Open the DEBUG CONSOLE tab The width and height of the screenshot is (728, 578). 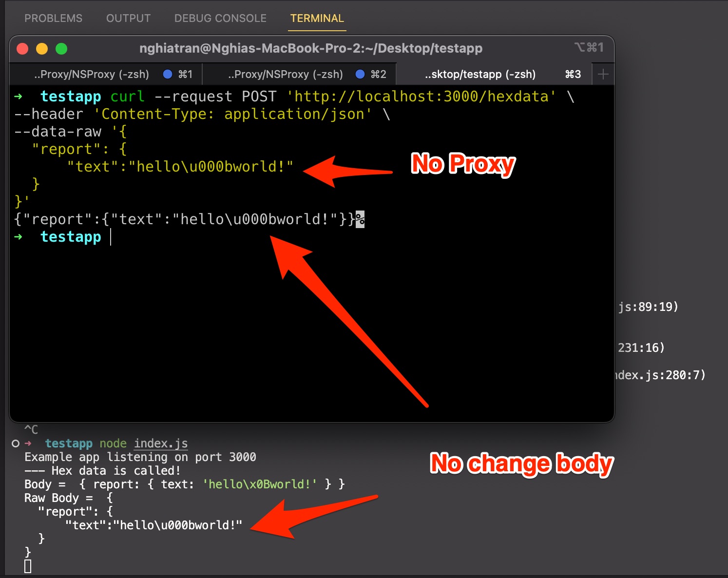click(x=220, y=18)
